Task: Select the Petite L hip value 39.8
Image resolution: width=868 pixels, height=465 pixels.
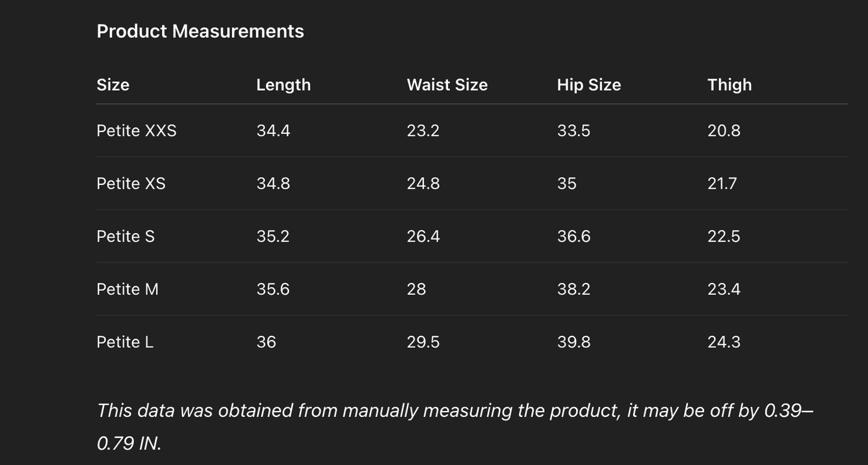Action: pos(574,342)
